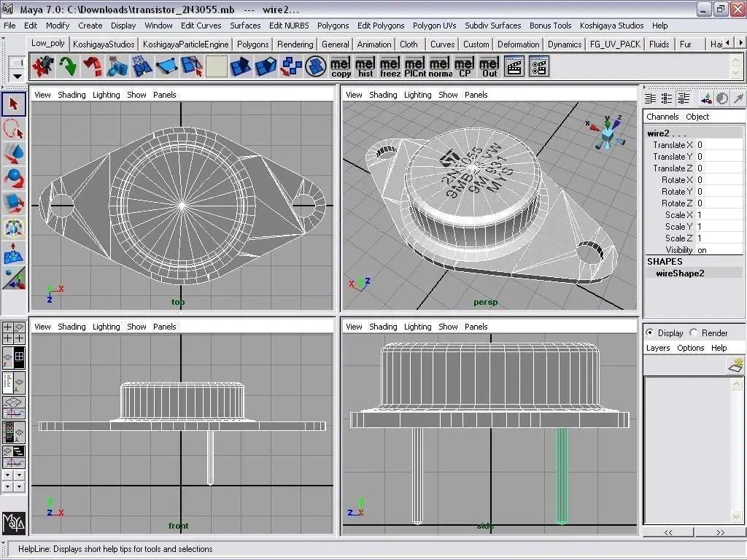The height and width of the screenshot is (560, 747).
Task: Open Options menu in layer editor
Action: (x=690, y=348)
